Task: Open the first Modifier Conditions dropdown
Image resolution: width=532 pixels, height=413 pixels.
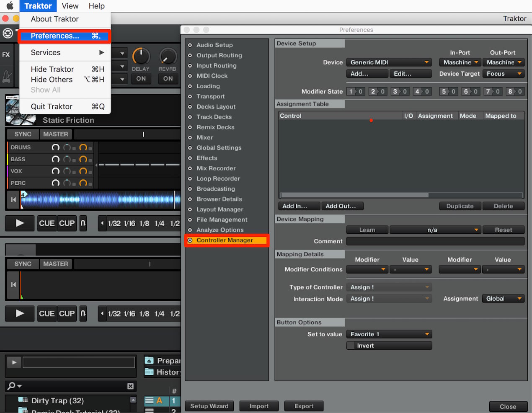Action: 367,269
